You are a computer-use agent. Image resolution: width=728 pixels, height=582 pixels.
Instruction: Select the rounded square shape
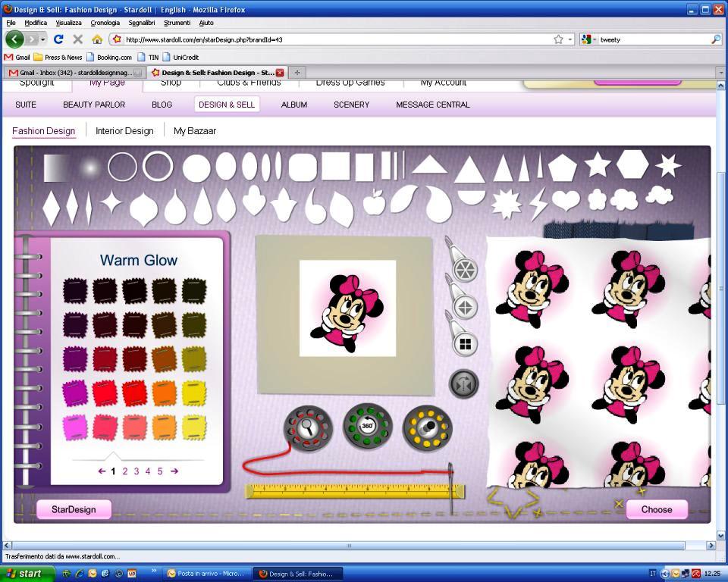303,167
